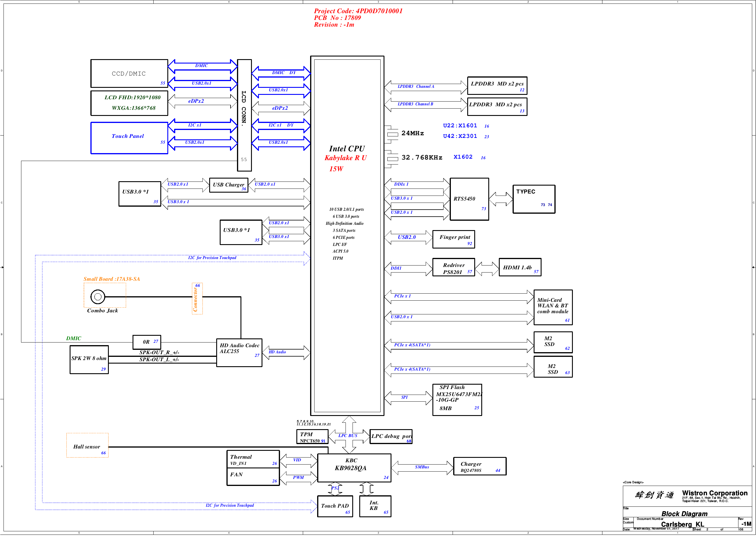Click the Combo Jack circle symbol
This screenshot has width=756, height=536.
98,297
